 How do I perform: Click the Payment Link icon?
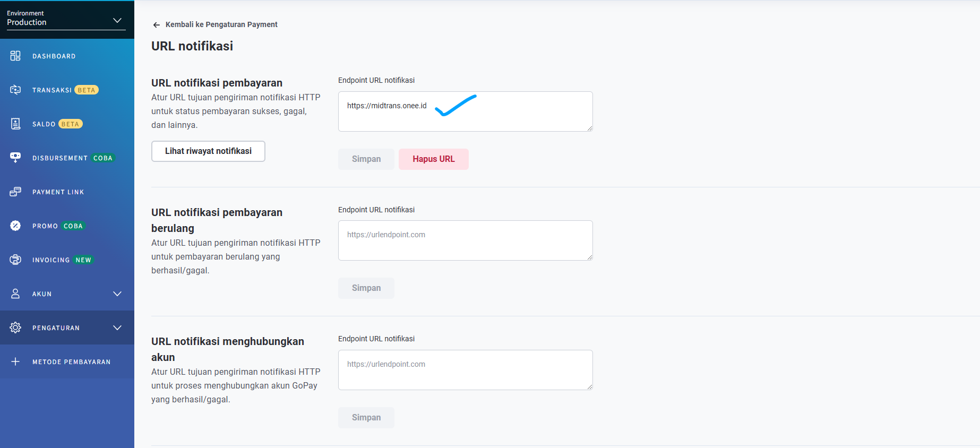pyautogui.click(x=15, y=192)
